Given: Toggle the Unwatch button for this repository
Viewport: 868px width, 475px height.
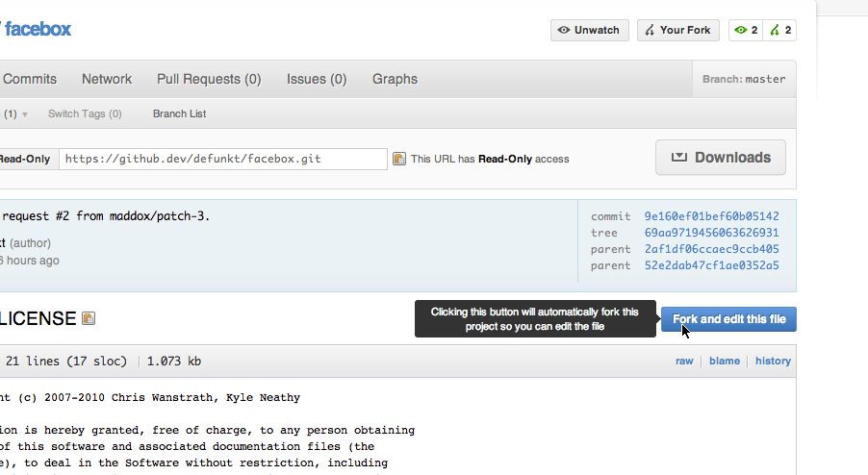Looking at the screenshot, I should [589, 31].
